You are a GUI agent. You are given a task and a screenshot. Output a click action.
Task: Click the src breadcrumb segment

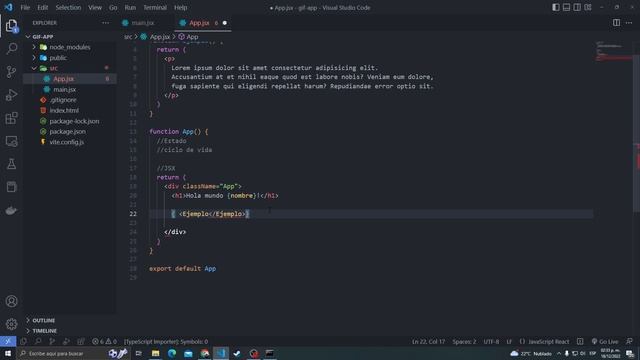[128, 37]
